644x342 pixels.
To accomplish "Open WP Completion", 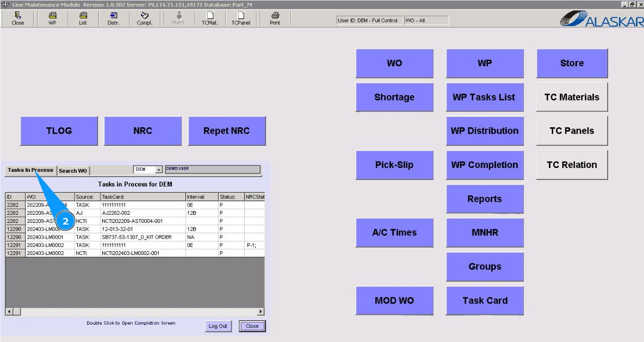I will tap(485, 165).
